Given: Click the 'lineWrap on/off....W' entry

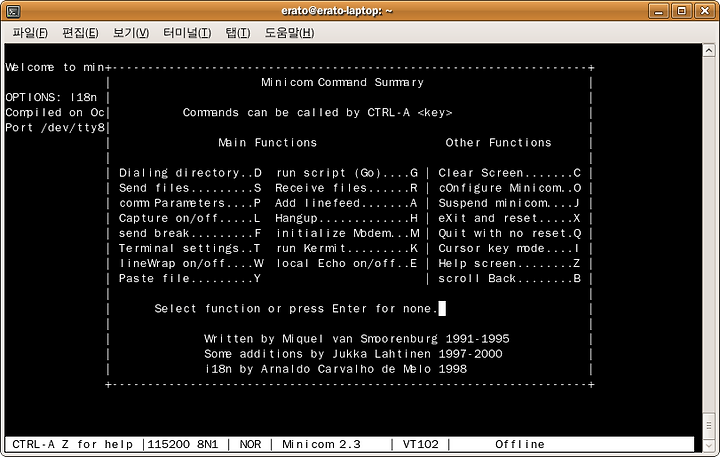Looking at the screenshot, I should [x=191, y=264].
